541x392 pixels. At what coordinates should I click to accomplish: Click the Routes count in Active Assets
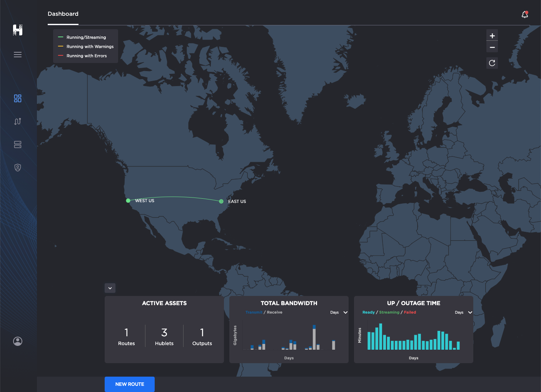[126, 336]
